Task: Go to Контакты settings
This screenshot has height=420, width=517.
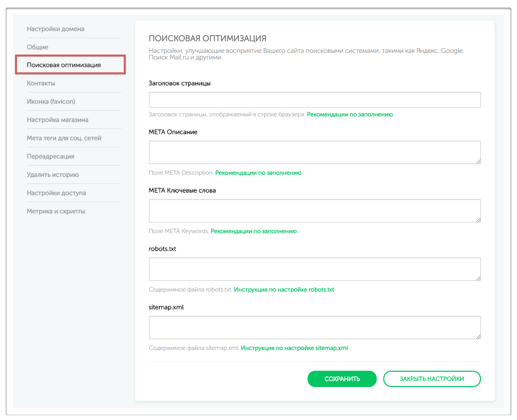Action: point(41,83)
